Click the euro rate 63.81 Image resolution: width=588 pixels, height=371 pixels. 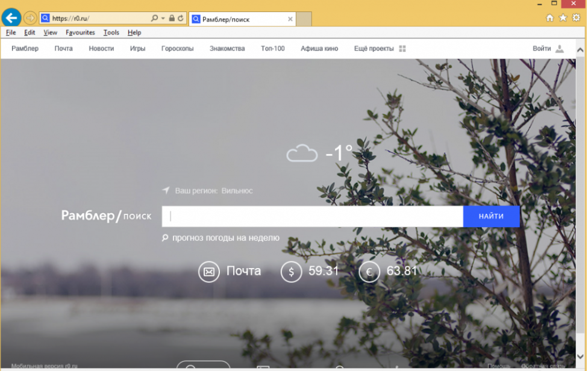coord(402,270)
